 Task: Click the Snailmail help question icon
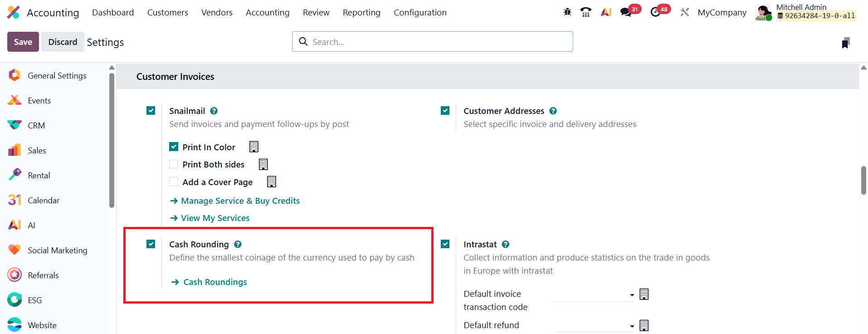point(214,111)
